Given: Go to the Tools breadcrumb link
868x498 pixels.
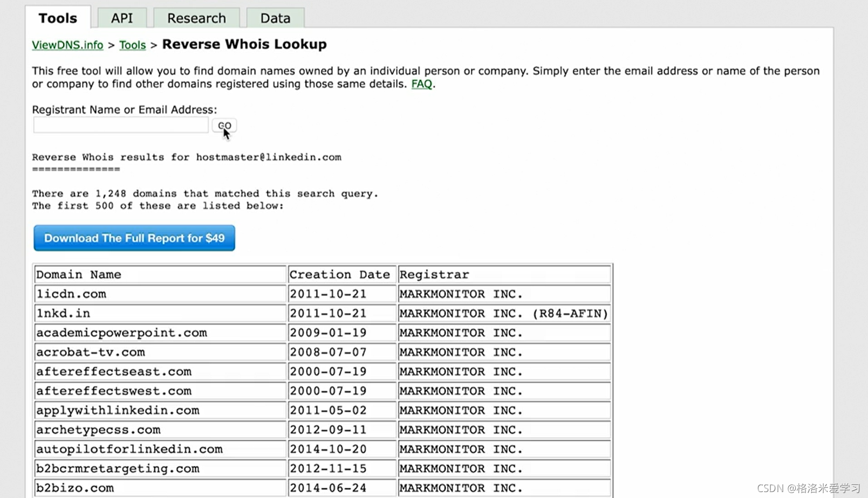Looking at the screenshot, I should point(132,45).
